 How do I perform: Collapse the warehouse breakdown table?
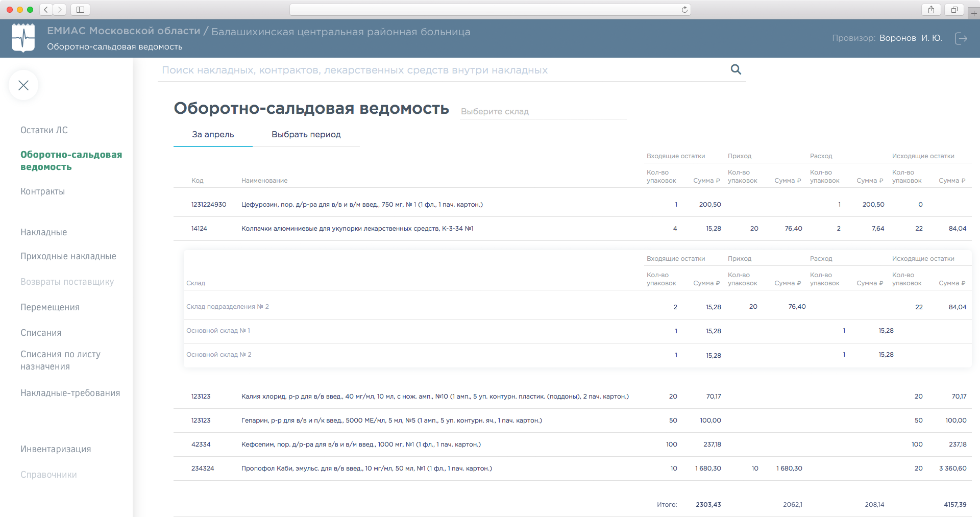(x=357, y=229)
